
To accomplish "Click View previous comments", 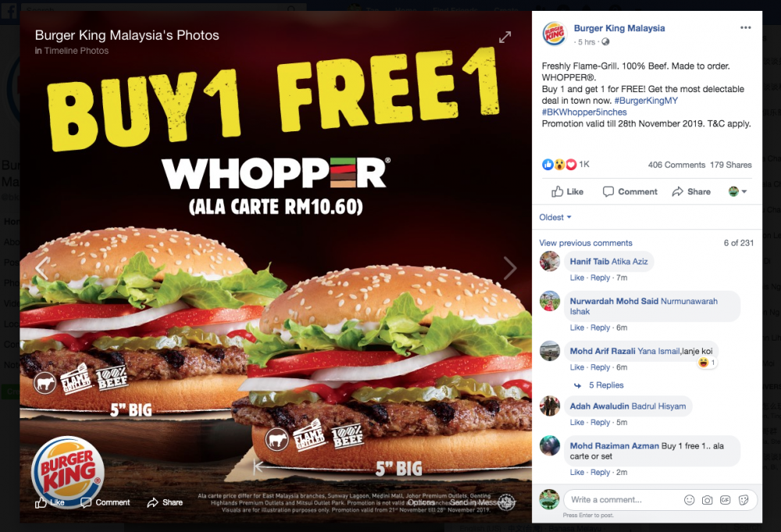I will click(x=586, y=243).
